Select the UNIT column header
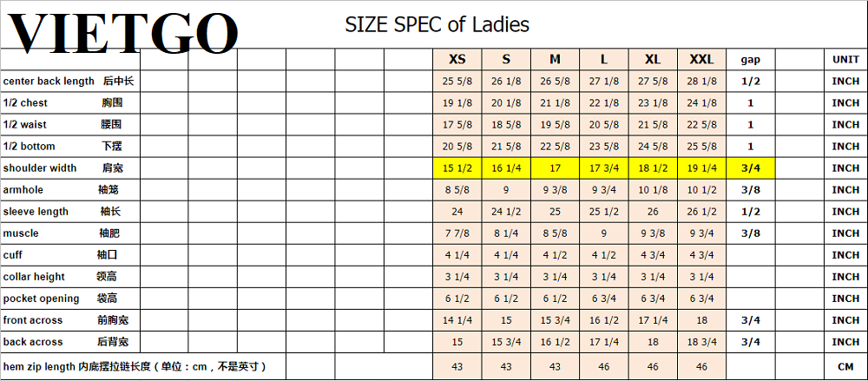 pos(845,59)
